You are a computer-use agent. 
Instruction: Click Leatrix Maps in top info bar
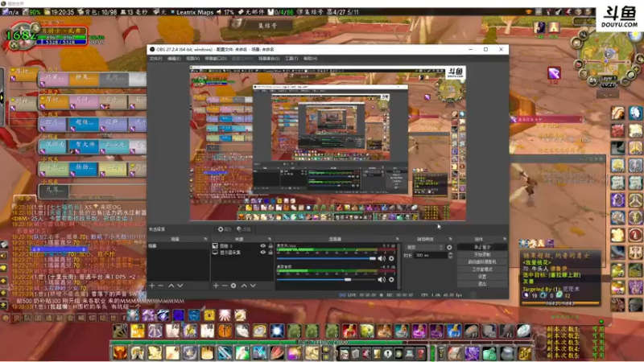click(195, 12)
